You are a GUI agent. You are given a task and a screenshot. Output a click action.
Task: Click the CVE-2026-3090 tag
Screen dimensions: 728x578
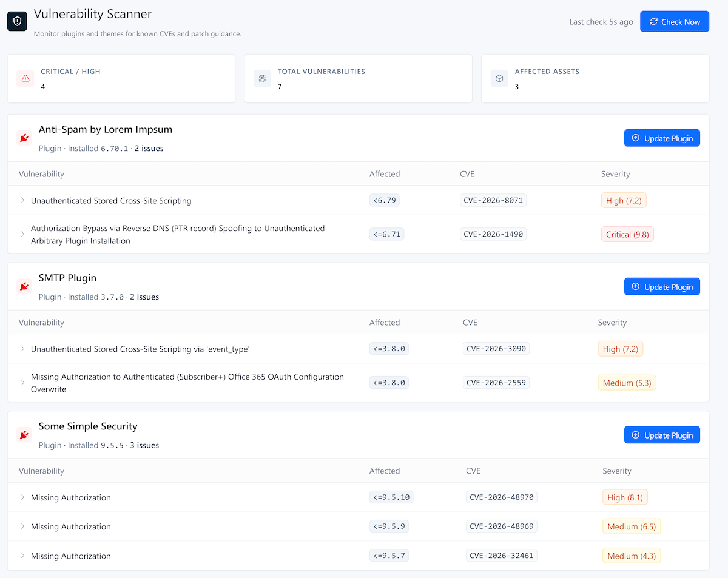coord(496,349)
